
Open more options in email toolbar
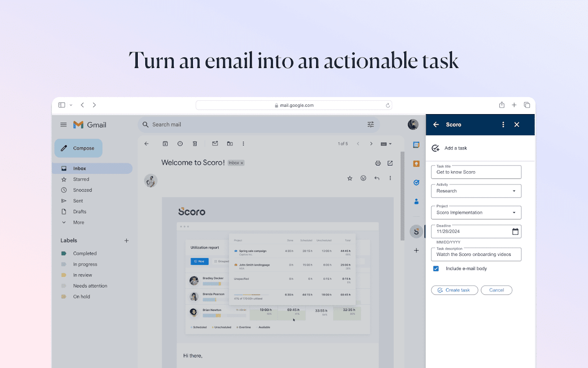pos(243,144)
